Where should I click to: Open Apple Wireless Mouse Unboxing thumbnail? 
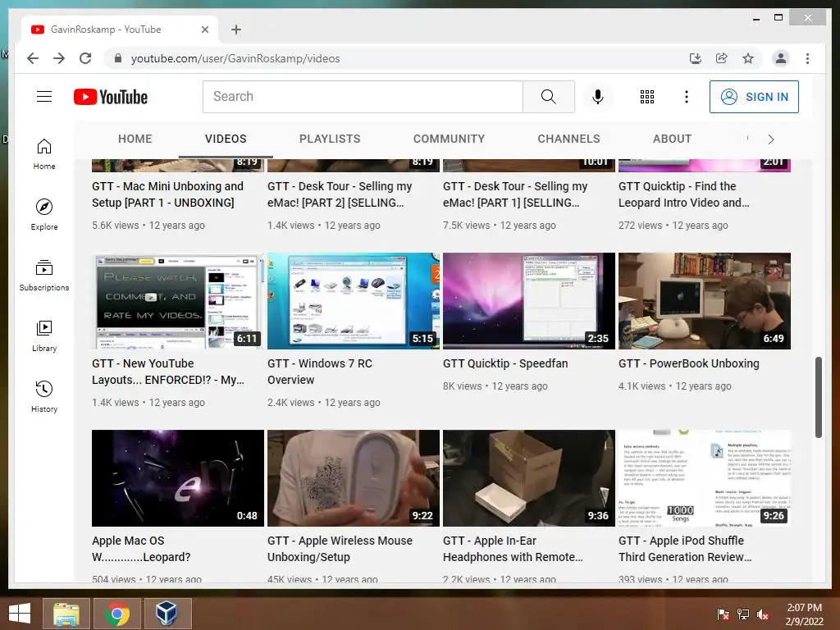pyautogui.click(x=354, y=478)
